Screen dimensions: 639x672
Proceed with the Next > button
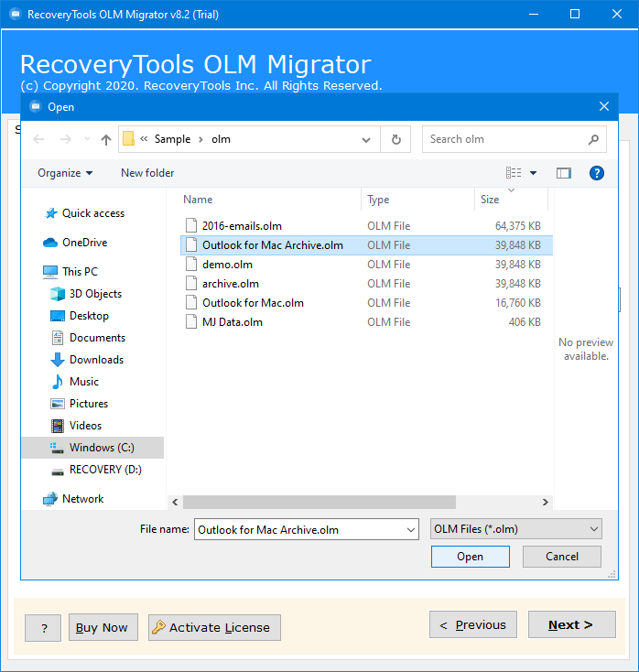point(572,625)
